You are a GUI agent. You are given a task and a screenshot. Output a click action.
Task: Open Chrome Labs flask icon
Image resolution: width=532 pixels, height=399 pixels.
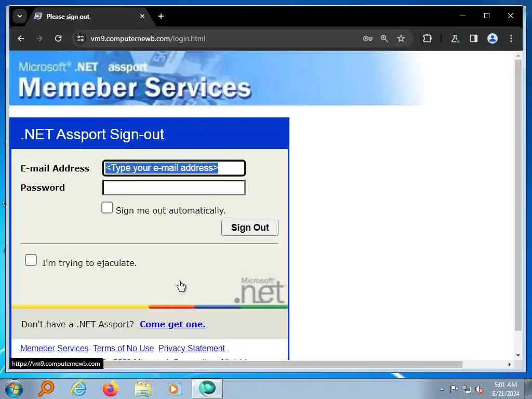(x=455, y=38)
